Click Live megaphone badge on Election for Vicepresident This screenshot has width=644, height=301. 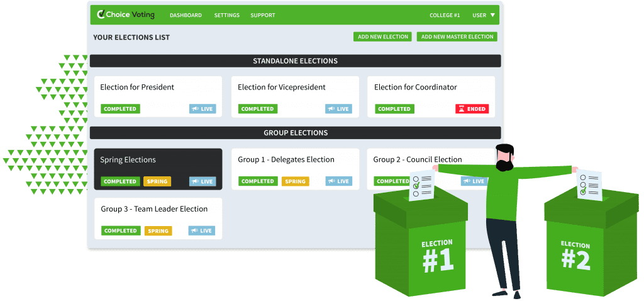click(339, 109)
